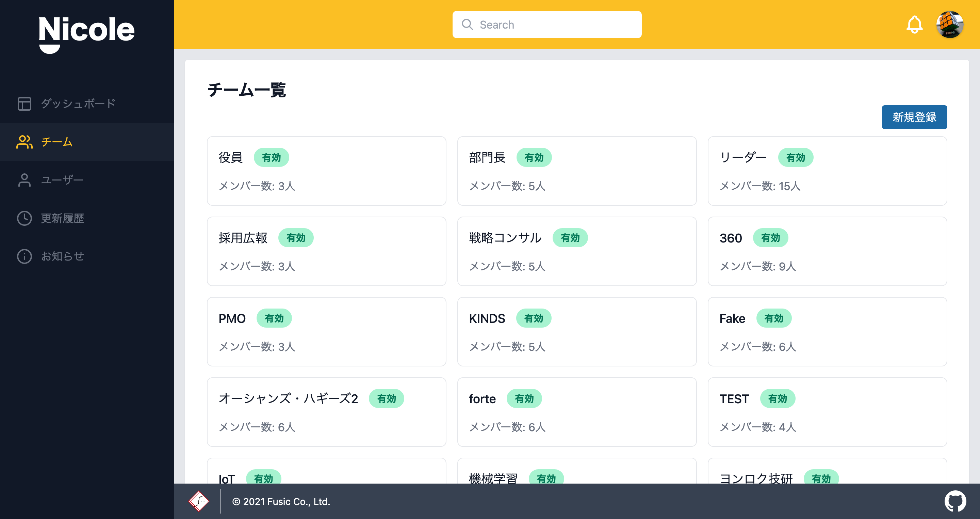Open the TEST team card
The height and width of the screenshot is (519, 980).
coord(827,412)
